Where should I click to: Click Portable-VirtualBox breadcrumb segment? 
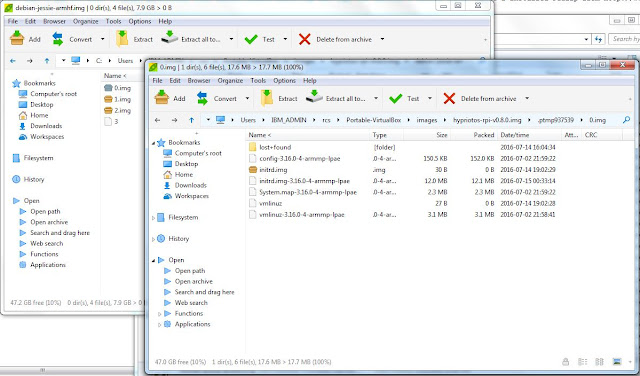pos(373,120)
